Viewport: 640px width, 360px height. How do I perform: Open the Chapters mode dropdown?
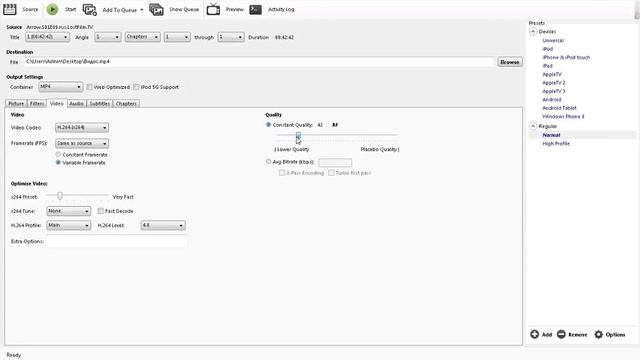[142, 37]
